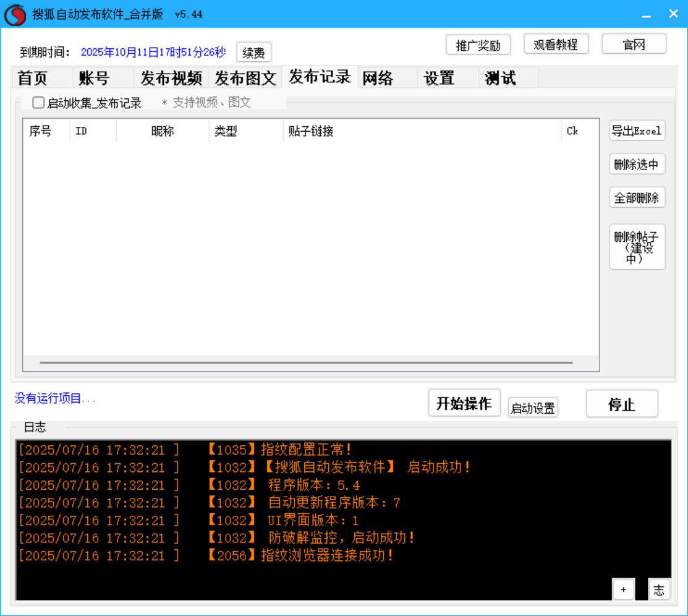Select the 发布记录 tab
Screen dimensions: 688x616
320,77
